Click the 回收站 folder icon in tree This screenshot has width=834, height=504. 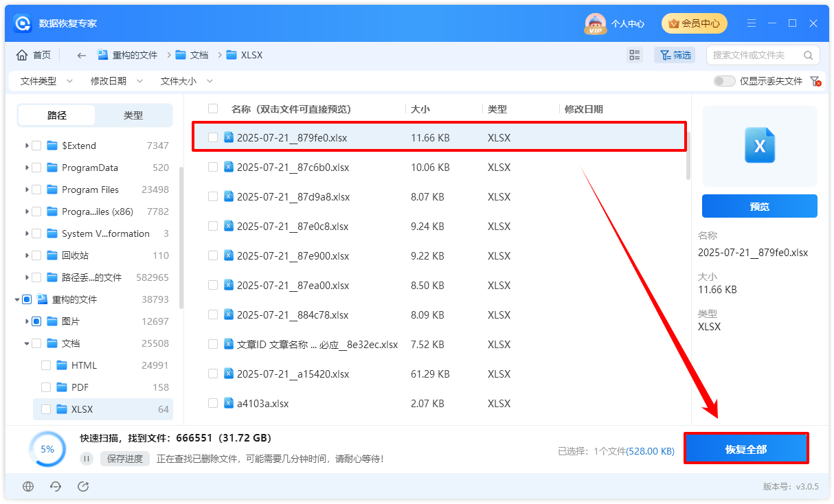52,255
